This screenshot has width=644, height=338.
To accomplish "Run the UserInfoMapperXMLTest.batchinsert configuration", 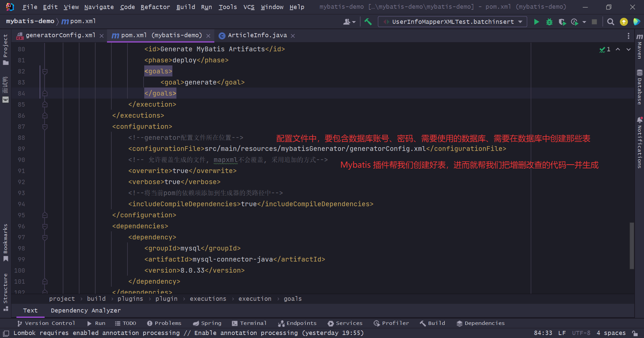I will (536, 22).
